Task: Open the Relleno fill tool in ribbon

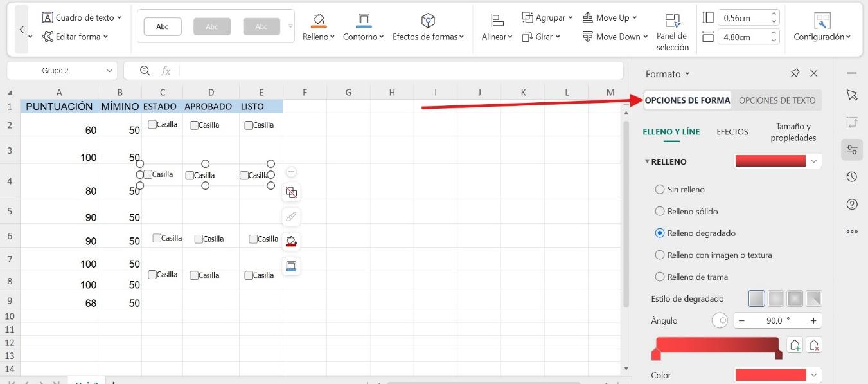Action: coord(319,28)
